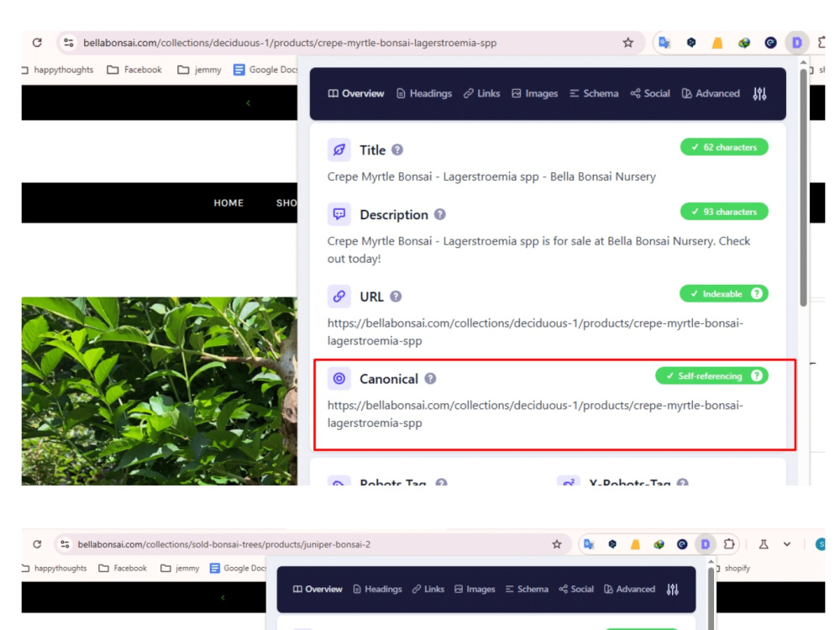Open Advanced tab in bottom SEO panel
This screenshot has height=630, width=840.
pos(629,589)
